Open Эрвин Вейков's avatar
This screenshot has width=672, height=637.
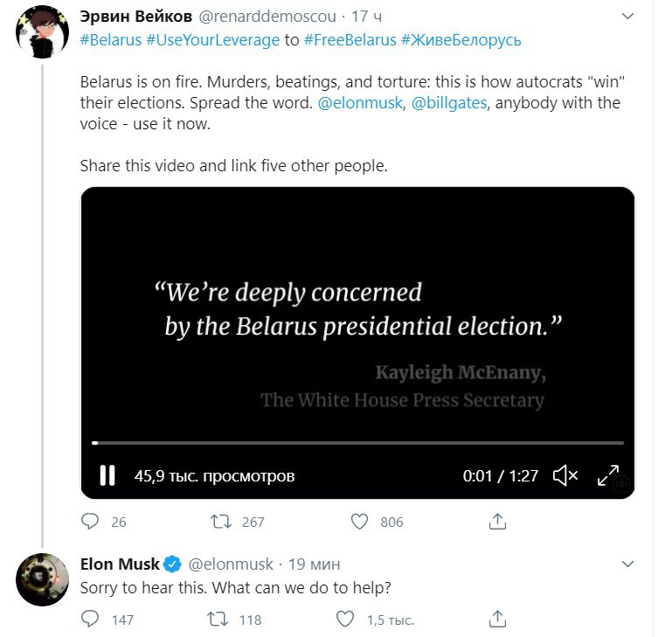43,31
